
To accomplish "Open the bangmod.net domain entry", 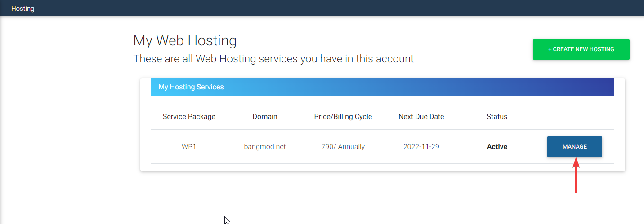I will click(265, 147).
